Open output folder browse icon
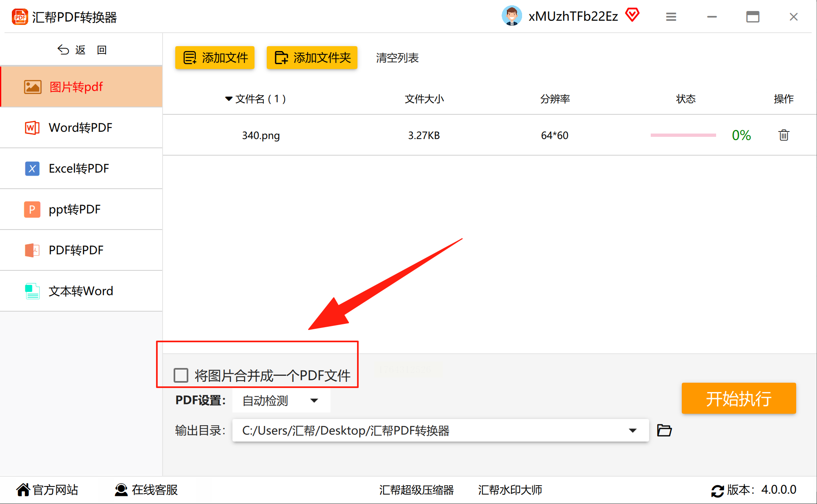 (x=664, y=430)
